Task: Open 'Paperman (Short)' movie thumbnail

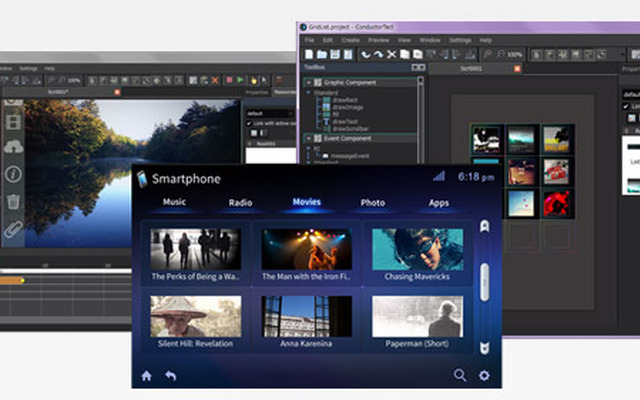Action: pos(418,316)
